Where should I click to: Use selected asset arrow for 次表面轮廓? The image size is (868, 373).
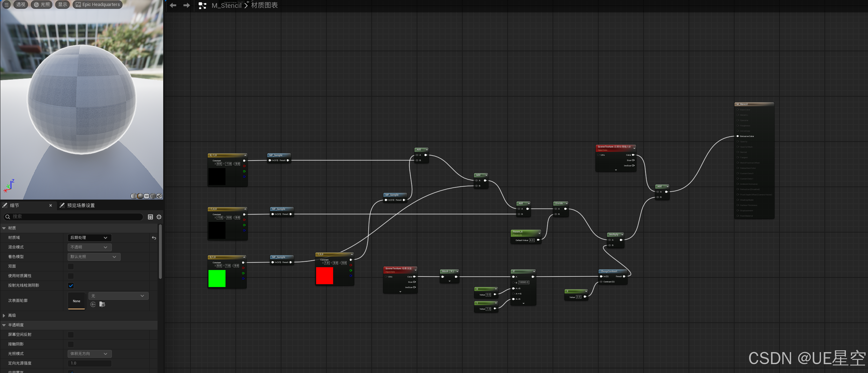[93, 304]
